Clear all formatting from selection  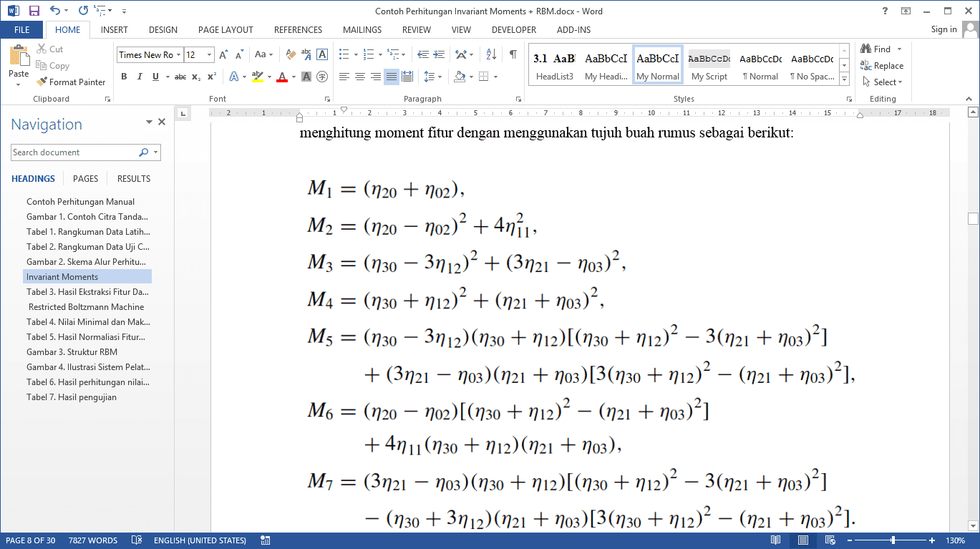click(x=291, y=54)
